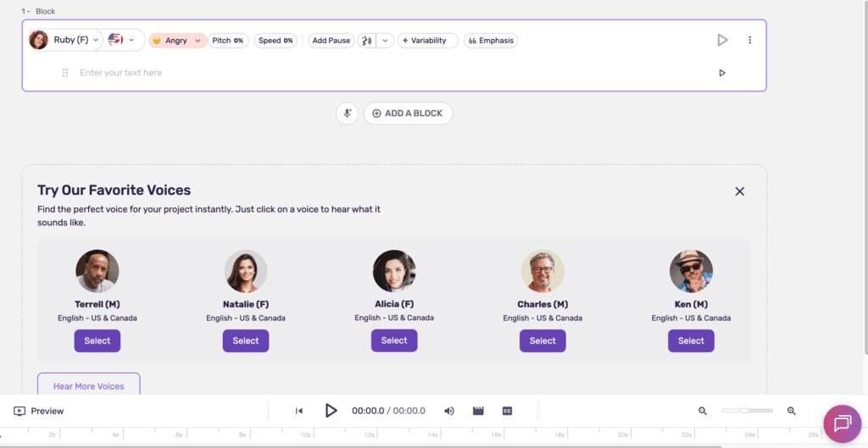The height and width of the screenshot is (448, 868).
Task: Open the Variability option
Action: coord(428,41)
